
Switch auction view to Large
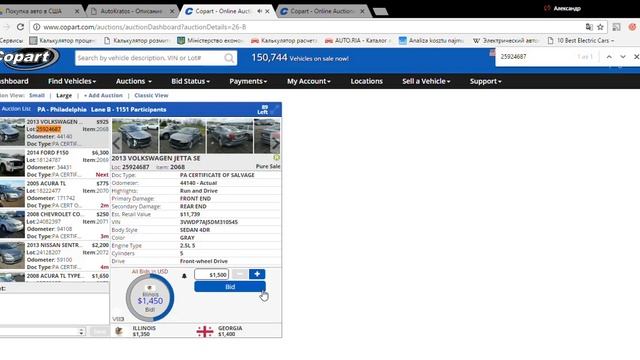(64, 96)
